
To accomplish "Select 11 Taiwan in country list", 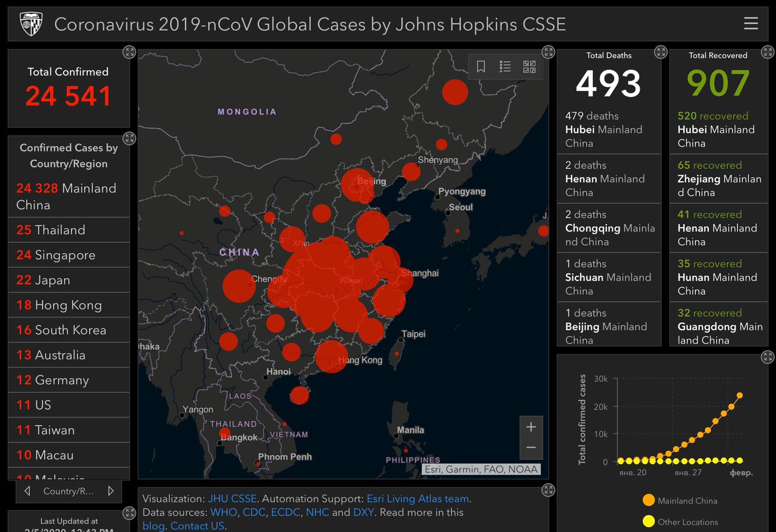I will (x=69, y=430).
